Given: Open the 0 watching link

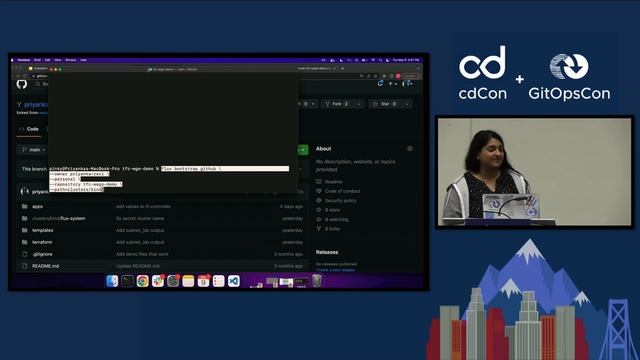Looking at the screenshot, I should (x=337, y=219).
